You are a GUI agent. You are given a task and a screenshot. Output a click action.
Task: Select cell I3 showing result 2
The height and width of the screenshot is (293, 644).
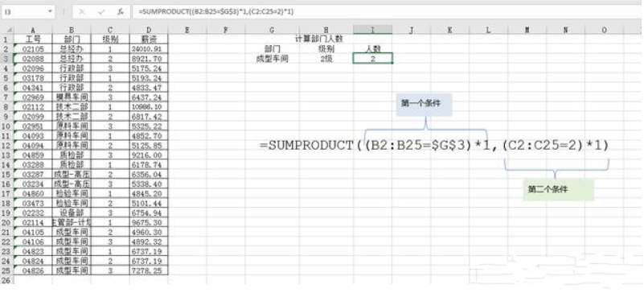point(372,58)
